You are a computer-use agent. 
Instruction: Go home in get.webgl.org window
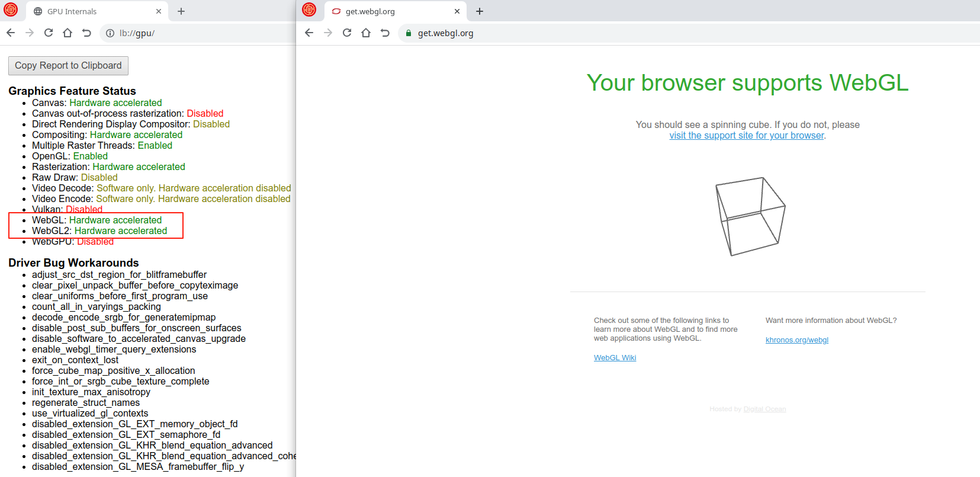click(366, 33)
